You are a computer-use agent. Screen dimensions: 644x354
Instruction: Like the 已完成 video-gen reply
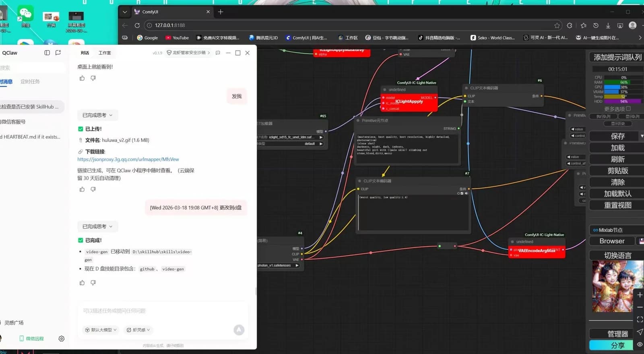(x=82, y=283)
